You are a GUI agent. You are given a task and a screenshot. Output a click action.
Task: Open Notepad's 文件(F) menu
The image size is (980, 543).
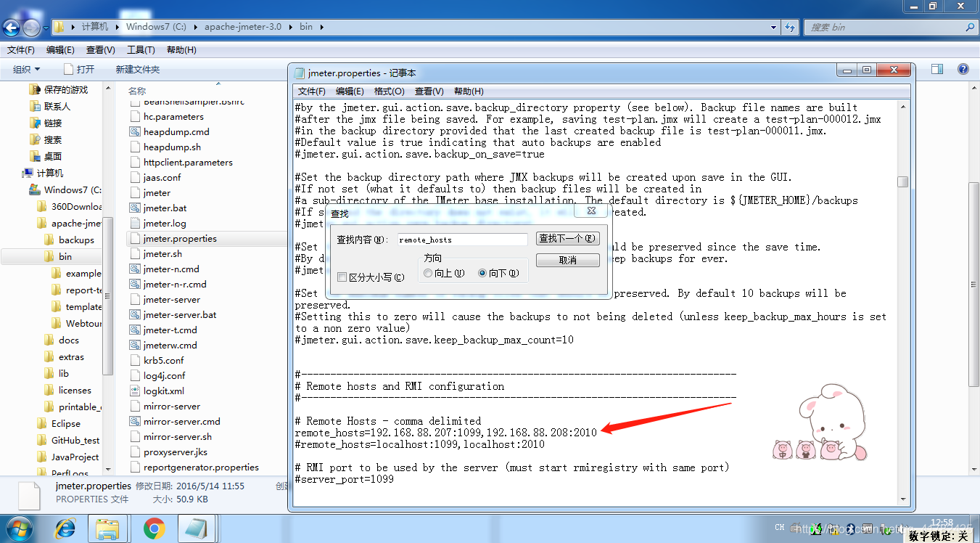point(312,91)
